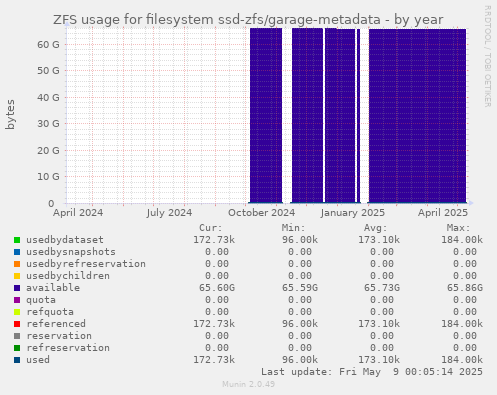Image resolution: width=497 pixels, height=395 pixels.
Task: Click the usedbysnapshots blue legend swatch
Action: [x=17, y=252]
